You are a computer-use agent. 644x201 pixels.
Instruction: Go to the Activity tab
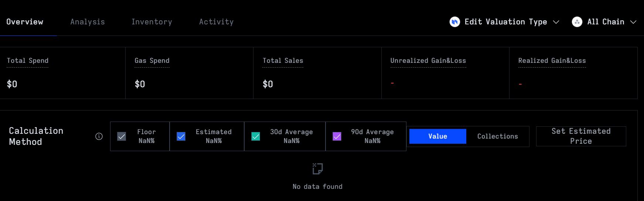tap(216, 22)
